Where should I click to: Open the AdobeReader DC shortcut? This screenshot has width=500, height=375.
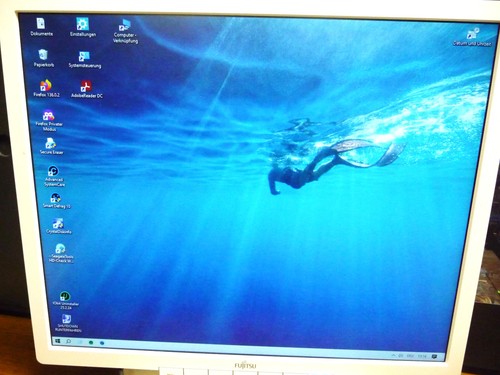pyautogui.click(x=86, y=89)
